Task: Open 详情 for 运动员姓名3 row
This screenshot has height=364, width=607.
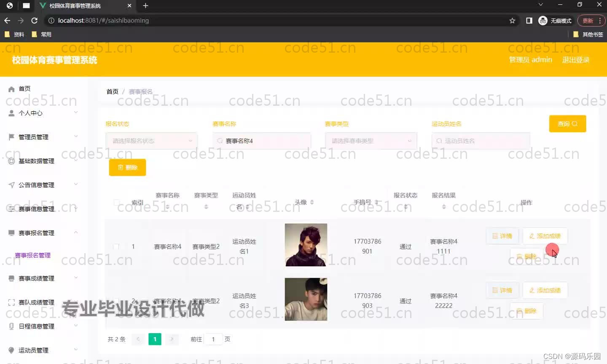Action: 502,290
